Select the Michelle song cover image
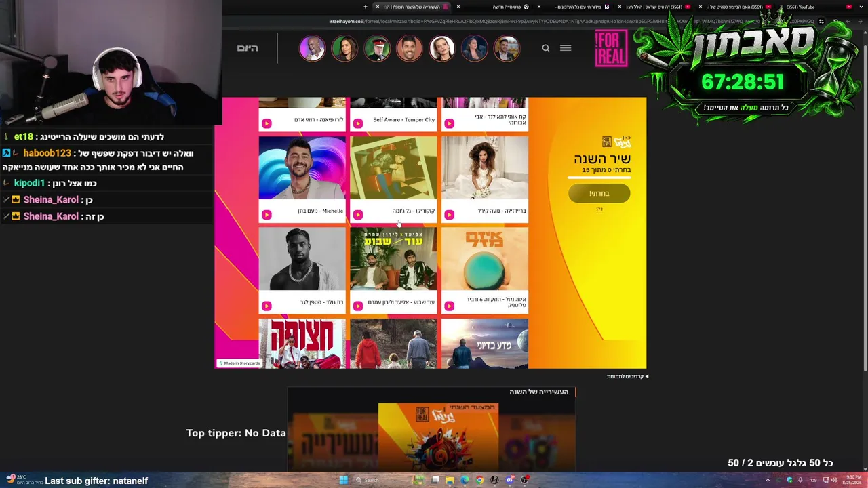 point(302,168)
